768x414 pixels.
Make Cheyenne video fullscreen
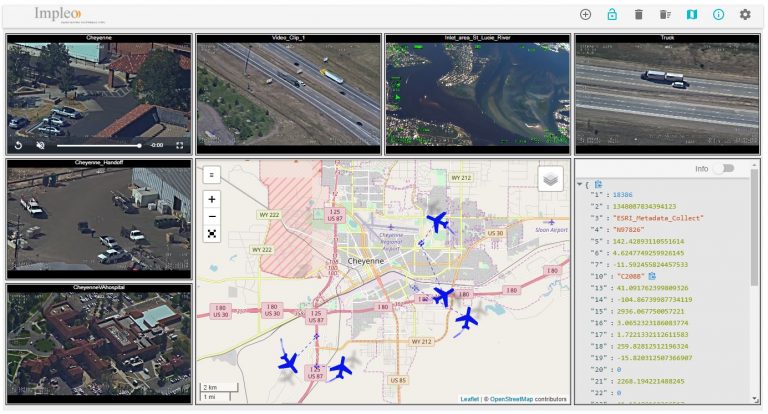180,145
